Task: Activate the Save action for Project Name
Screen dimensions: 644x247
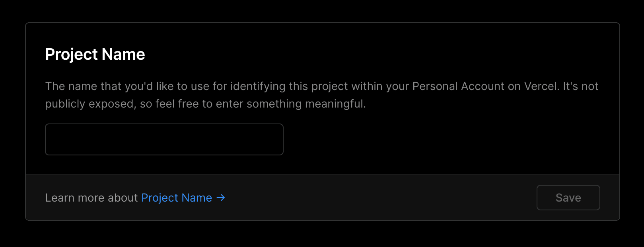Action: [x=568, y=198]
